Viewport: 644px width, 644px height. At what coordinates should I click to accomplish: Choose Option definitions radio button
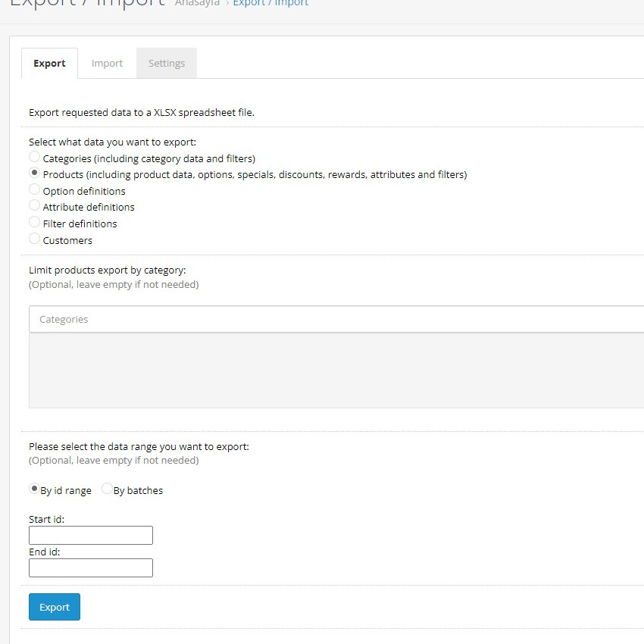(x=35, y=189)
